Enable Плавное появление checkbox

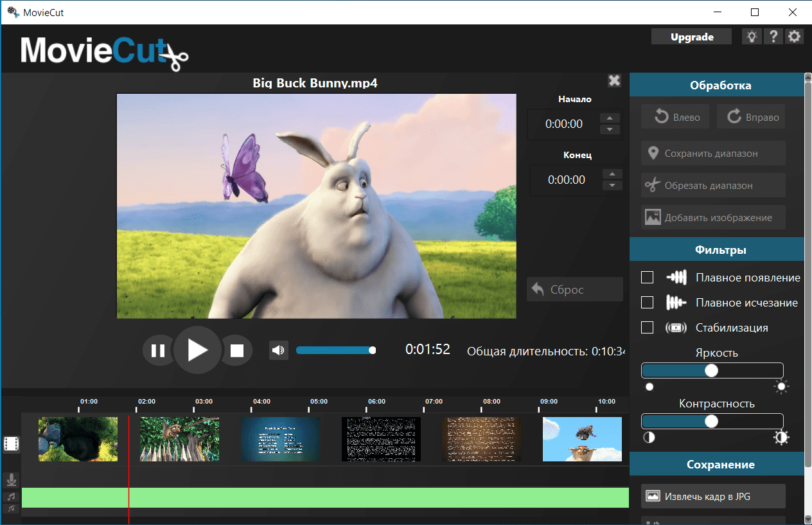click(x=648, y=277)
